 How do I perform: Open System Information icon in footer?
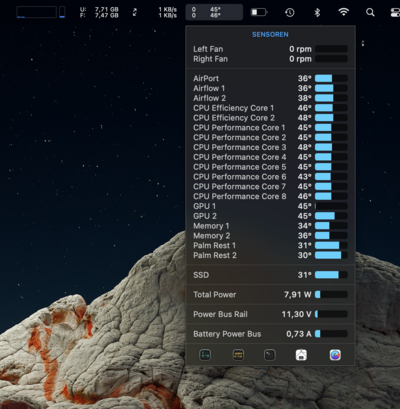(x=301, y=355)
